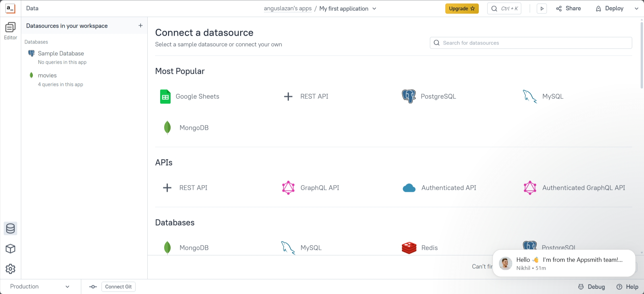The height and width of the screenshot is (294, 644).
Task: Add new datasource with plus icon
Action: [x=141, y=26]
